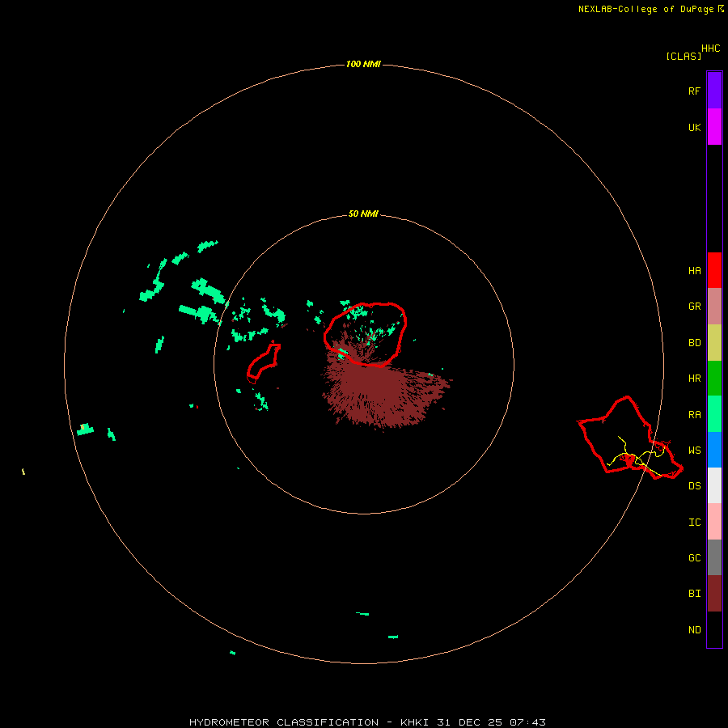The height and width of the screenshot is (728, 728).
Task: Click the HR legend label
Action: 694,379
